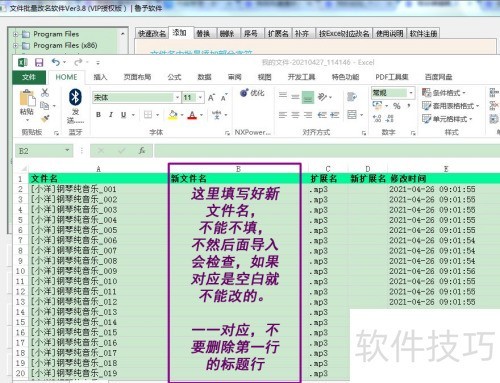Click the Bluetooth send icon
This screenshot has width=500, height=383.
click(75, 97)
